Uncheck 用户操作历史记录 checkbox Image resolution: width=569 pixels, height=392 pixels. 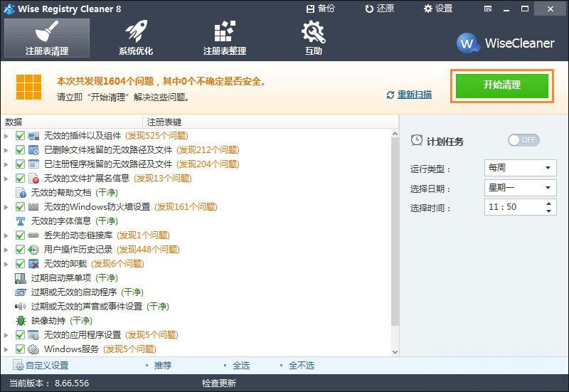click(20, 249)
